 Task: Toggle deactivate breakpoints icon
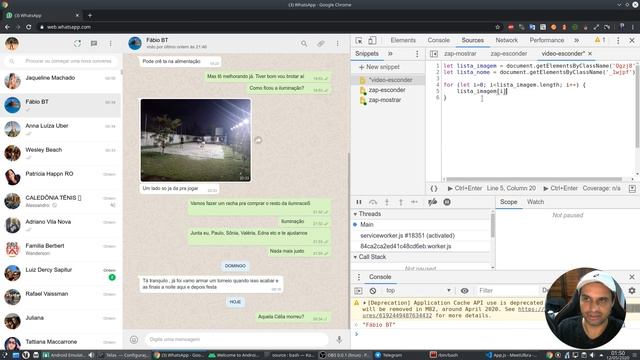(x=432, y=202)
